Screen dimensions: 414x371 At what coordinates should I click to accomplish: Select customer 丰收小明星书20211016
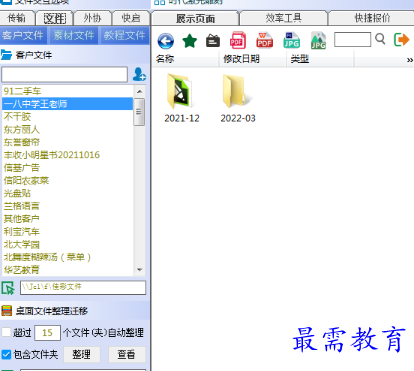pos(67,155)
